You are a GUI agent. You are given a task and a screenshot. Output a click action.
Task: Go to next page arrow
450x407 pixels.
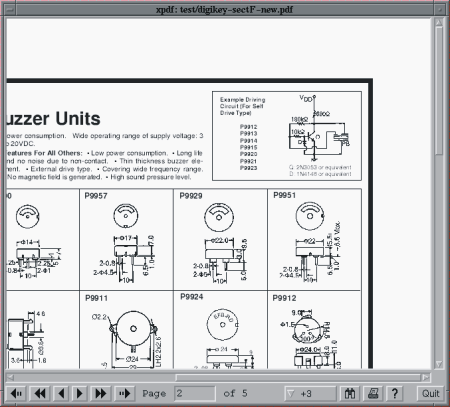click(79, 394)
